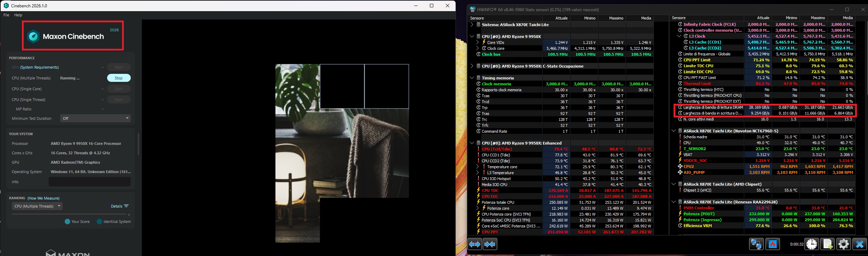868x256 pixels.
Task: Click the Details link in Ranking
Action: (116, 206)
